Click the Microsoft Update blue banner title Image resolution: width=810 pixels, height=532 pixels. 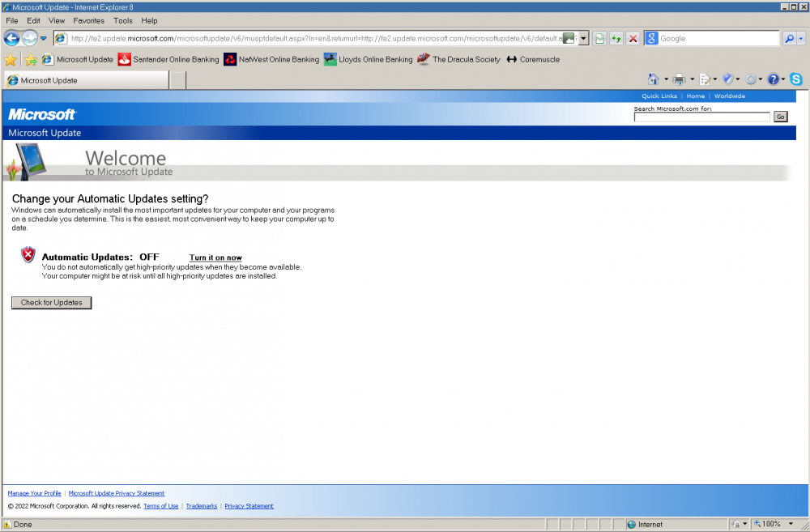pos(45,133)
